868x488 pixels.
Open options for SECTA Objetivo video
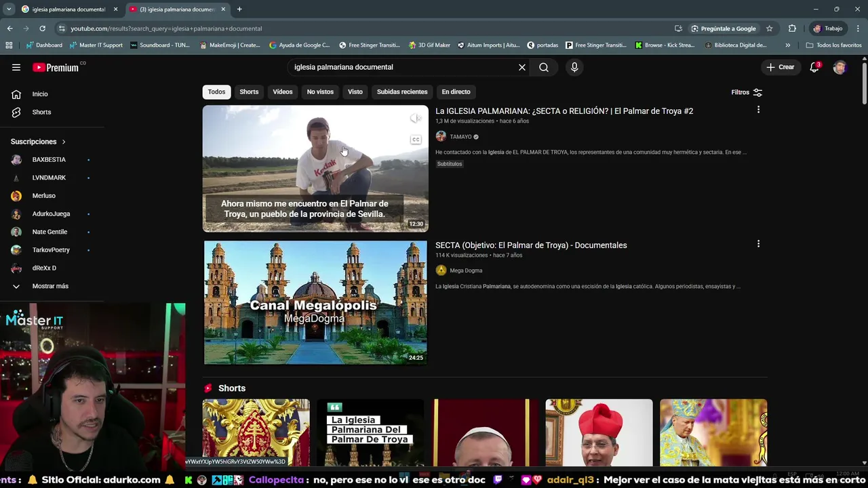[x=758, y=244]
